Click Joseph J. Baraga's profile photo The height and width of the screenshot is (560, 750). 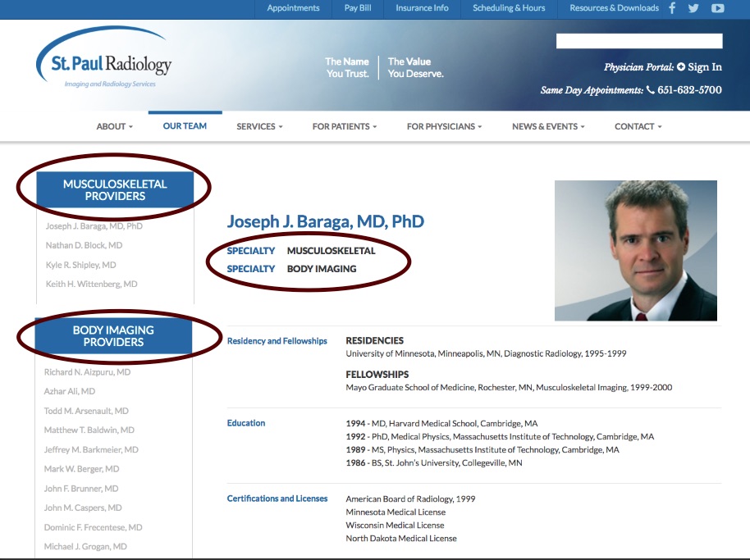pos(635,251)
